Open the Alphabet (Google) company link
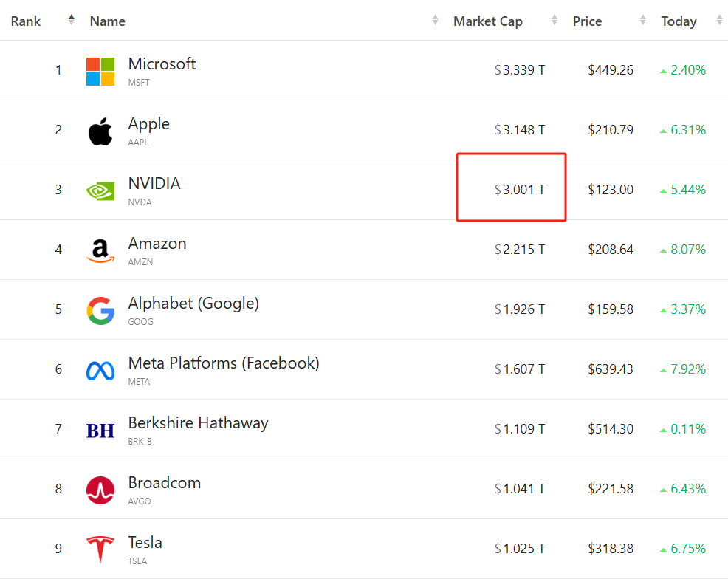The image size is (728, 579). tap(193, 304)
